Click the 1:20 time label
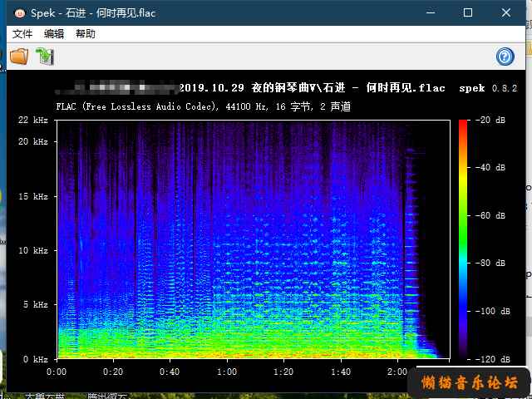The height and width of the screenshot is (399, 532). [x=283, y=372]
